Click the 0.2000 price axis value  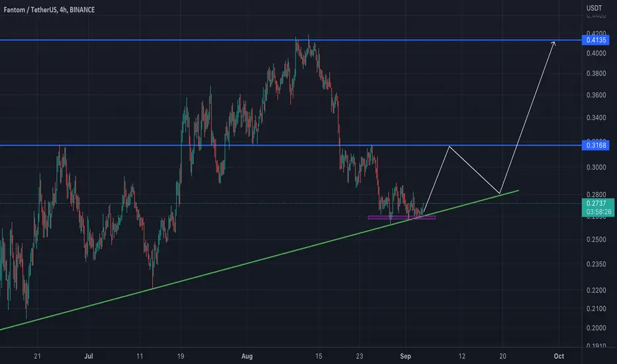point(596,328)
